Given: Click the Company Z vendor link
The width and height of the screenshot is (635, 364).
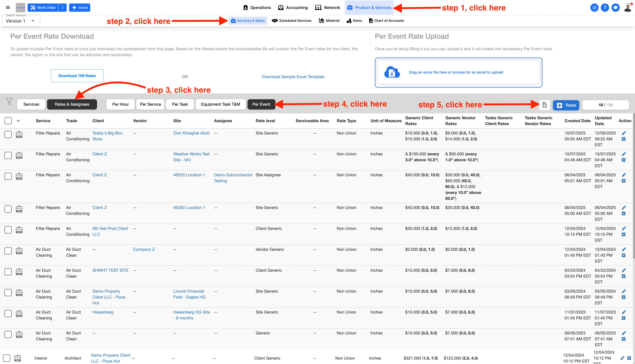Looking at the screenshot, I should point(144,249).
